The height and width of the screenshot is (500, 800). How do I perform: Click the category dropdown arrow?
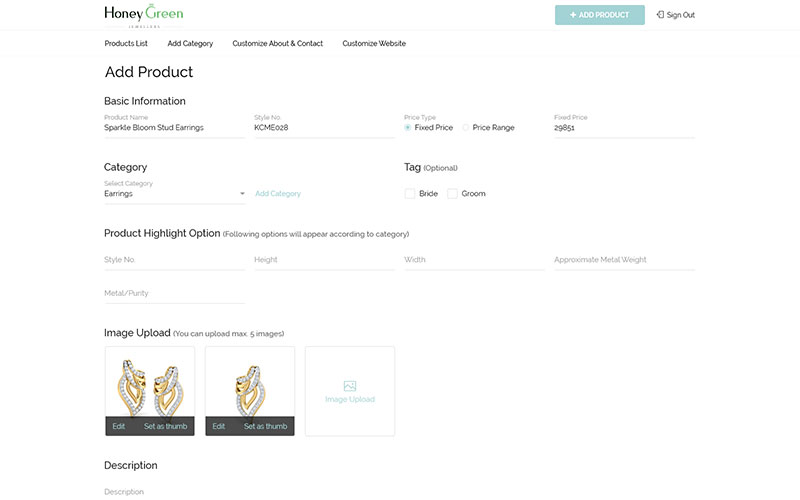coord(242,193)
